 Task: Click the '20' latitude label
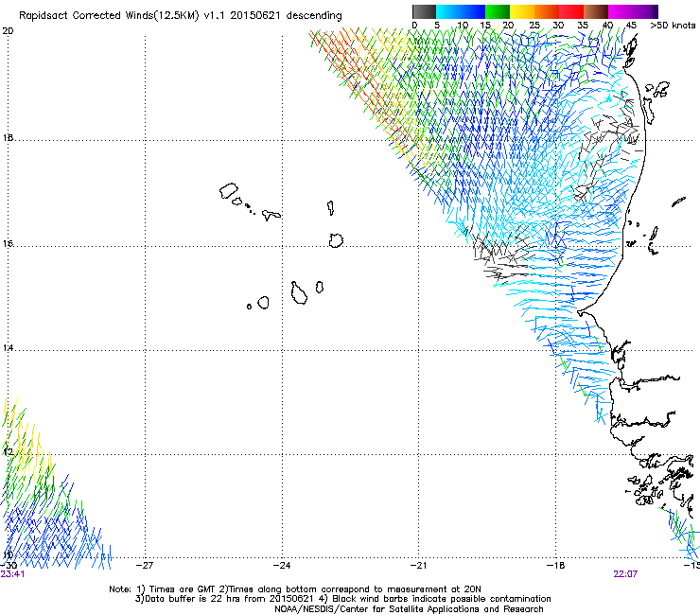8,31
